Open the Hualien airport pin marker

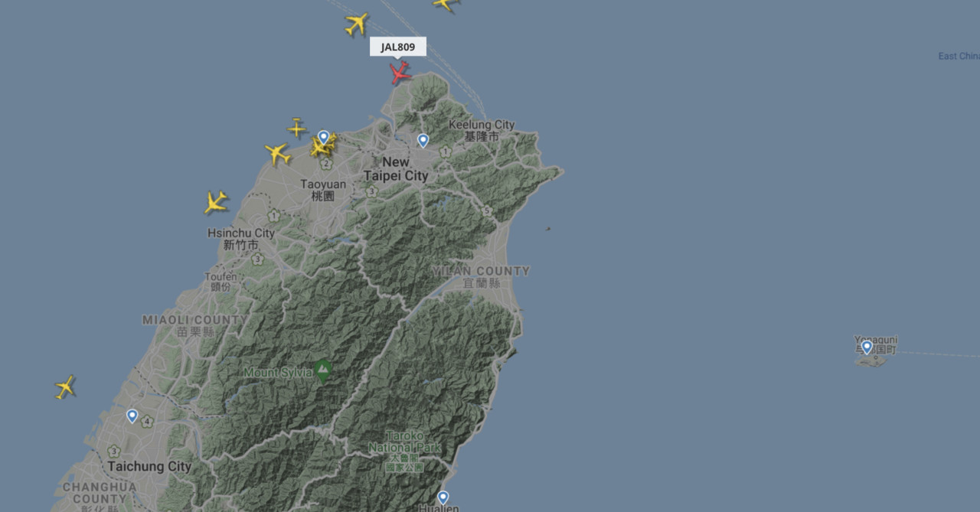click(x=443, y=497)
